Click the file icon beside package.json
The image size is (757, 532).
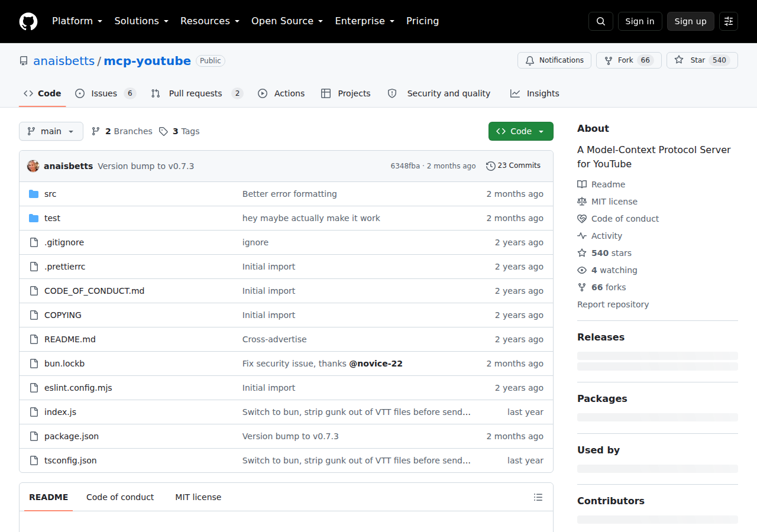coord(34,436)
